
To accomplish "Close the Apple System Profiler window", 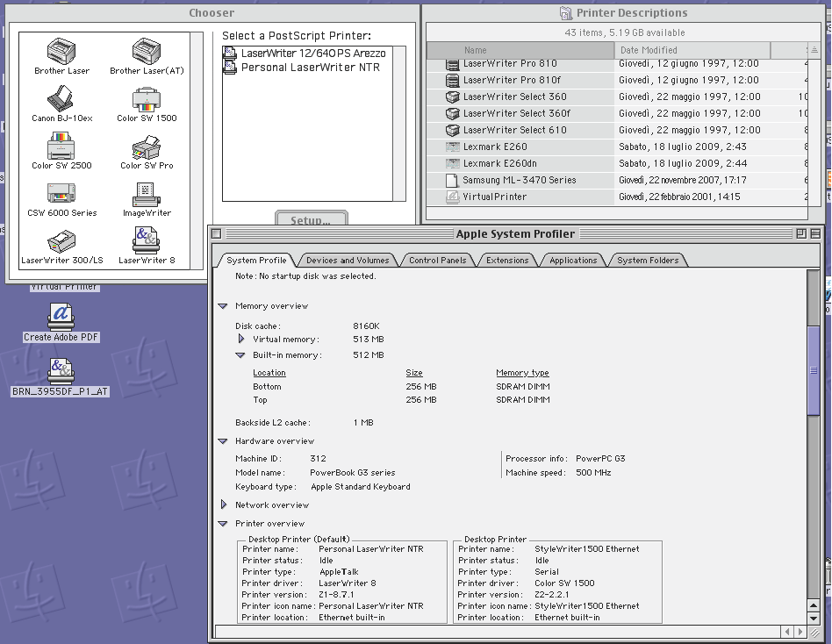I will click(x=216, y=233).
